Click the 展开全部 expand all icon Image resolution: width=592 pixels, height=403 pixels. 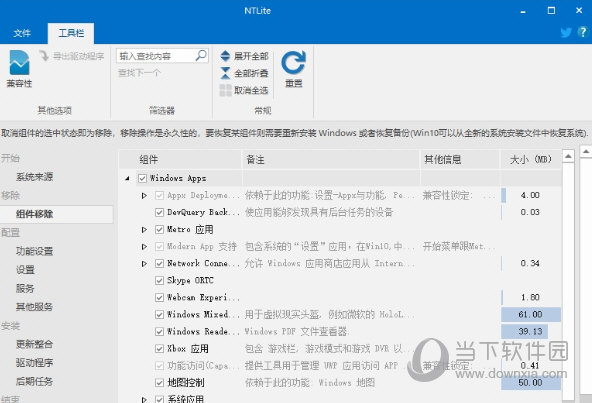(x=225, y=56)
